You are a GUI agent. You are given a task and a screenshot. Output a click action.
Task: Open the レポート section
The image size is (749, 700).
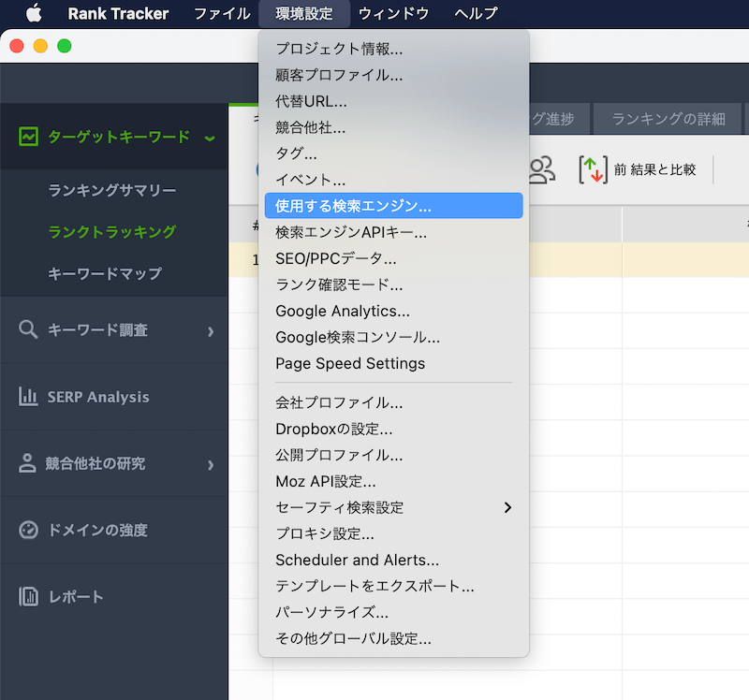(x=113, y=596)
